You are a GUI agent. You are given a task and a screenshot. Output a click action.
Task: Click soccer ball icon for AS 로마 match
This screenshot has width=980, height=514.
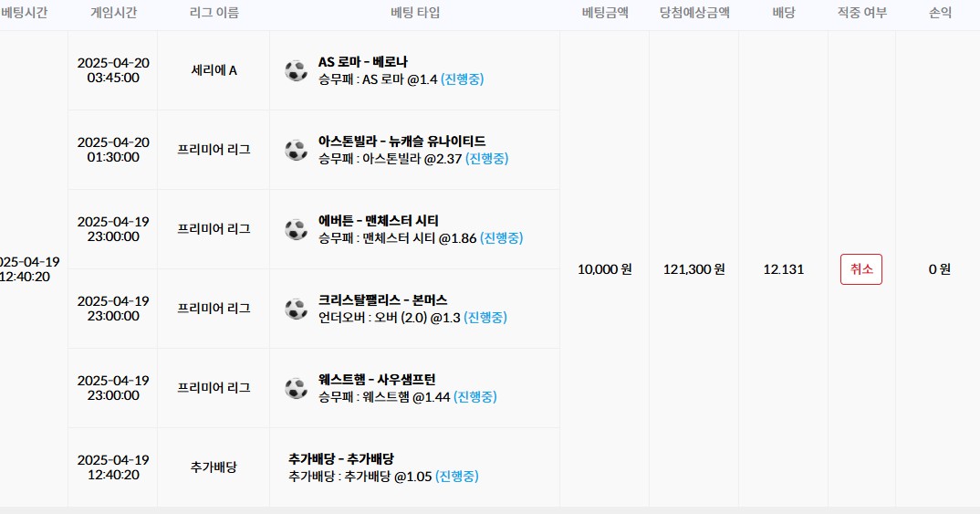click(x=296, y=70)
